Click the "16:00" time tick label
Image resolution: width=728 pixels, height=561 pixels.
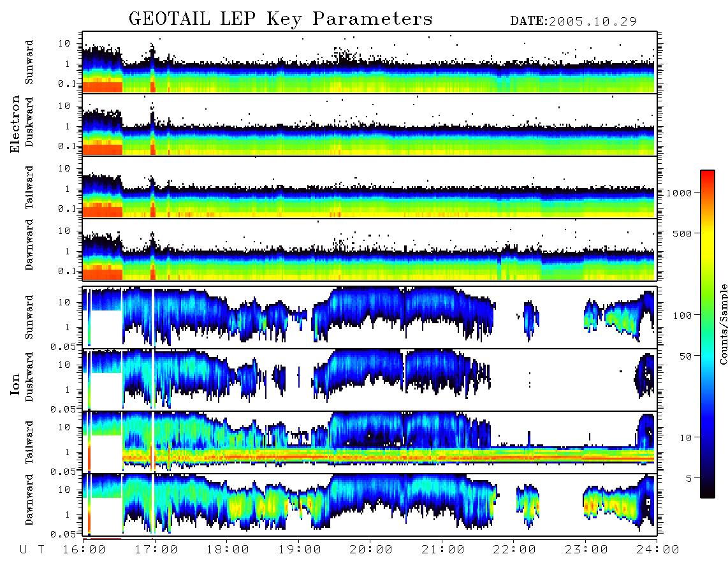coord(85,550)
